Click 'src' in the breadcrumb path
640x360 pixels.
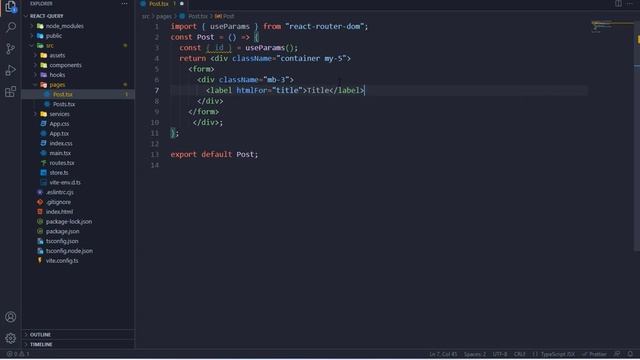coord(146,16)
